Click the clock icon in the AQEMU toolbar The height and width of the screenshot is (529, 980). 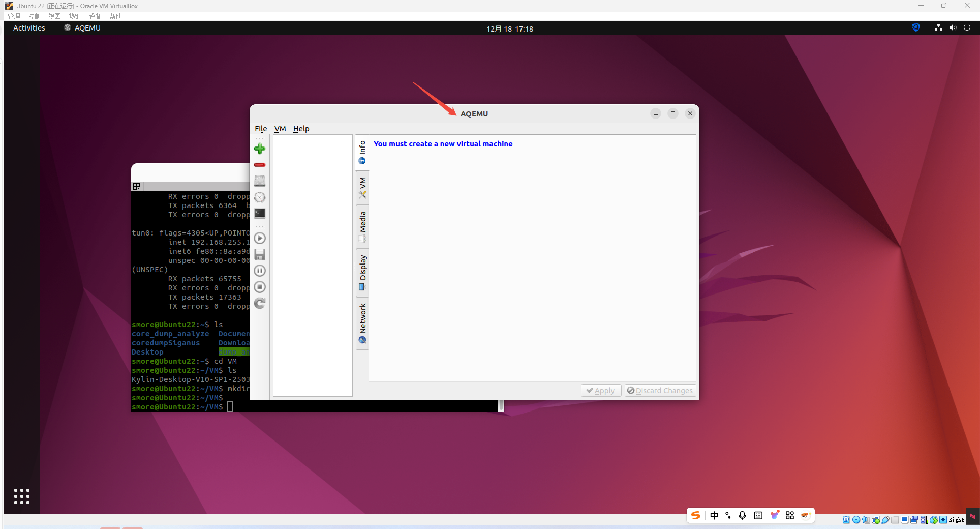[260, 197]
